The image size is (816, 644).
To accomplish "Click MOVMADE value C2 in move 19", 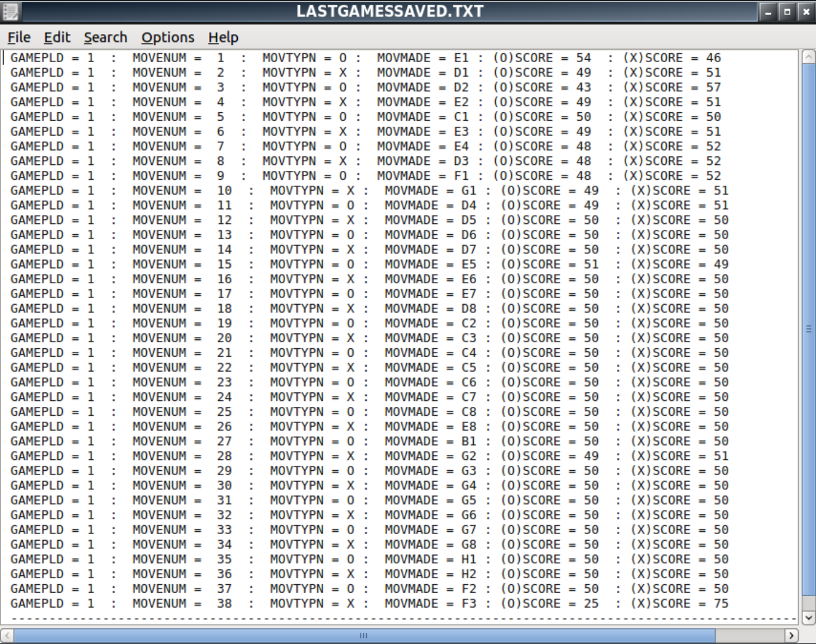I will pyautogui.click(x=469, y=323).
